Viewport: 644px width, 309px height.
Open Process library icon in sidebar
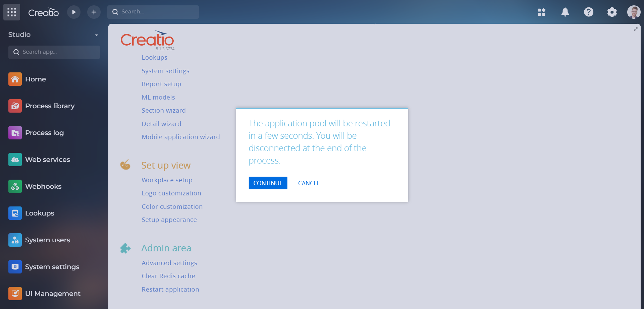(x=15, y=106)
